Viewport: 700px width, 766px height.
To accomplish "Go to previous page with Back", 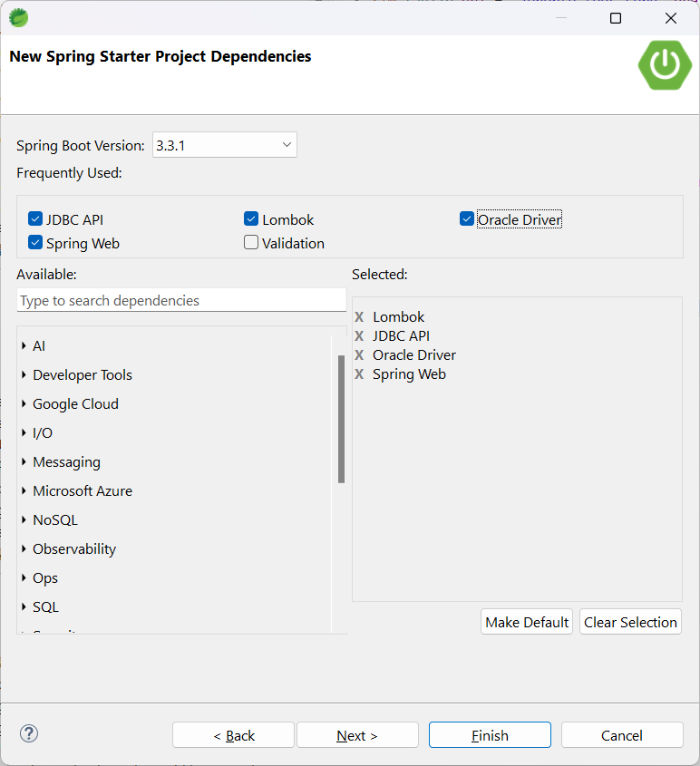I will [x=234, y=735].
